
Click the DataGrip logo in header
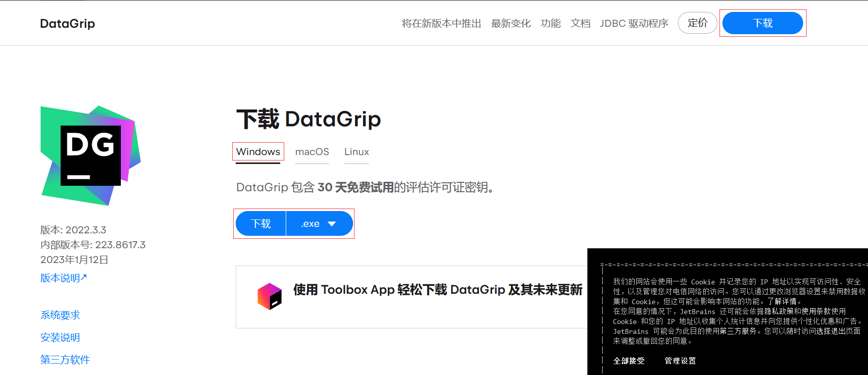click(67, 23)
